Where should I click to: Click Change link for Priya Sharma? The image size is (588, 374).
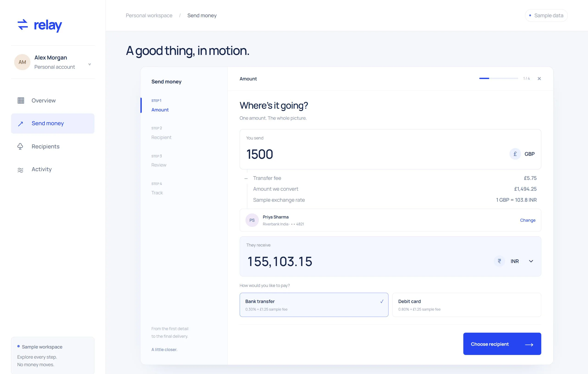528,220
